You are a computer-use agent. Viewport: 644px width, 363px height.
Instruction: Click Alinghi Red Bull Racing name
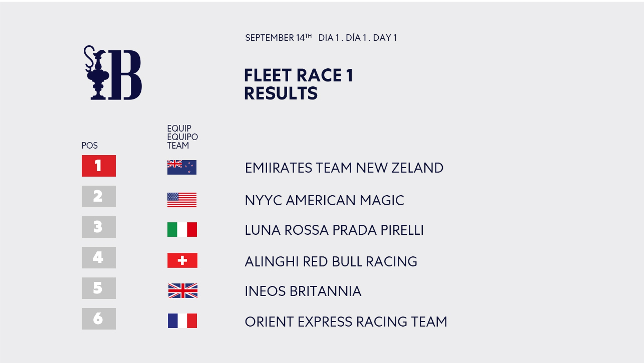click(331, 261)
